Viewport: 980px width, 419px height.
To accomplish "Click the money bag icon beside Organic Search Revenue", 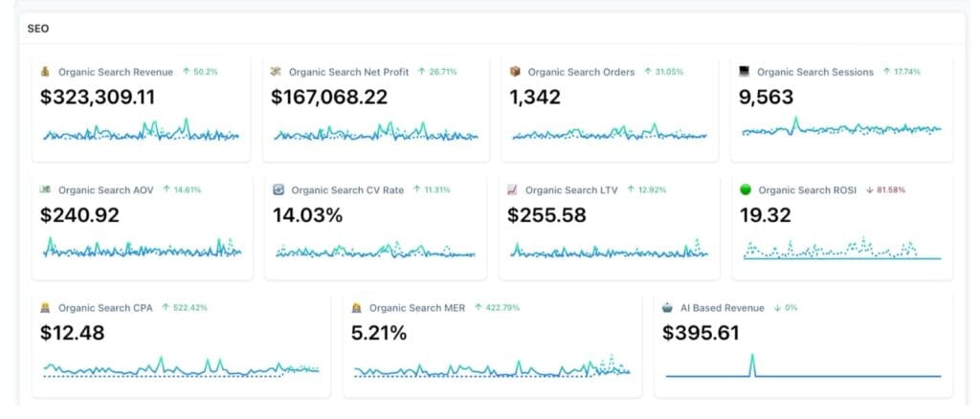I will 45,72.
